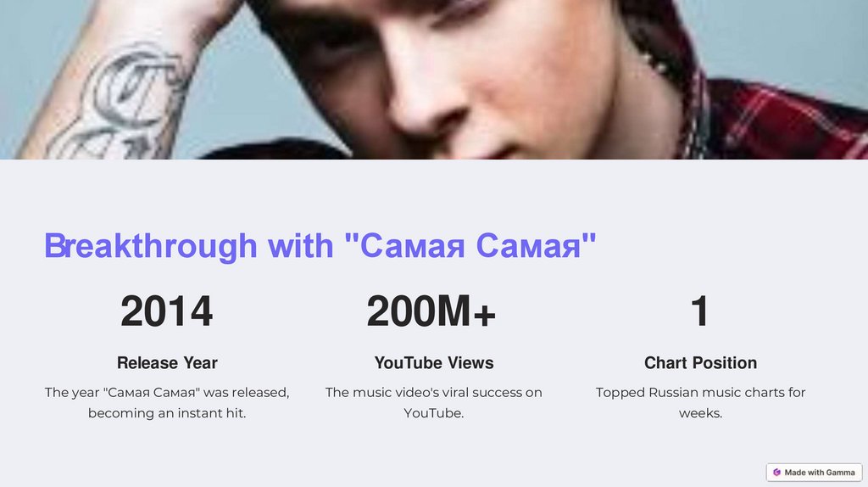This screenshot has width=868, height=487.
Task: Select the "Release Year" label
Action: 167,363
